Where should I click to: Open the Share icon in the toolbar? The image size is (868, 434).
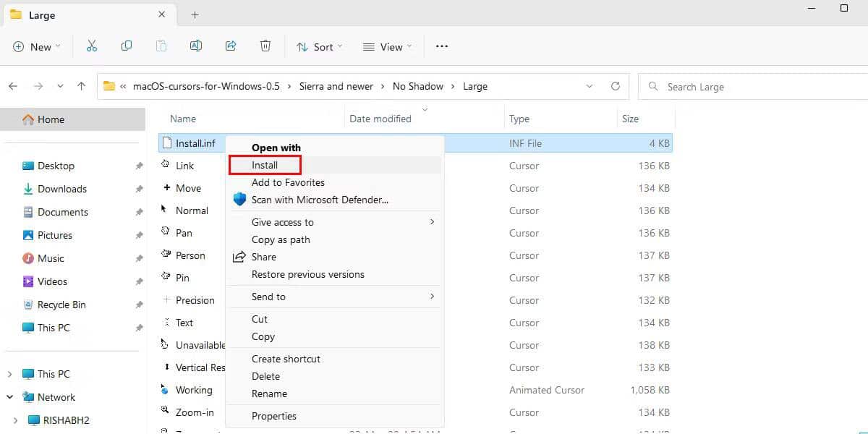tap(231, 46)
